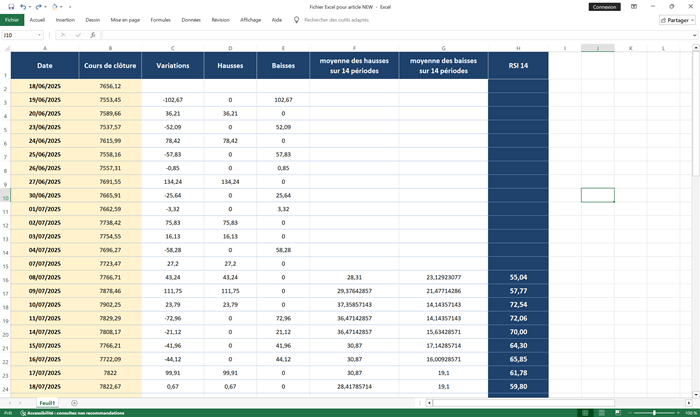Click the Redo arrow icon

[38, 6]
